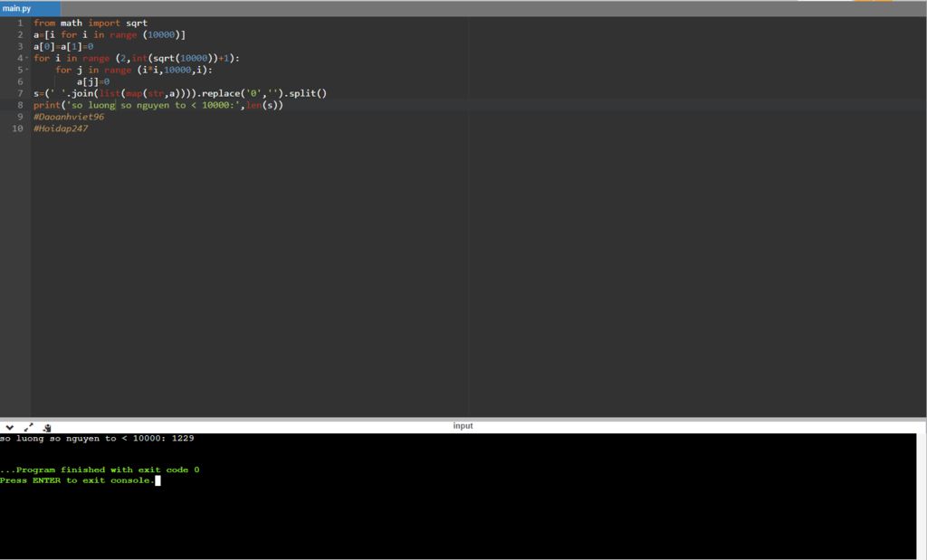927x560 pixels.
Task: Click the copy-output clipboard icon
Action: pyautogui.click(x=47, y=427)
